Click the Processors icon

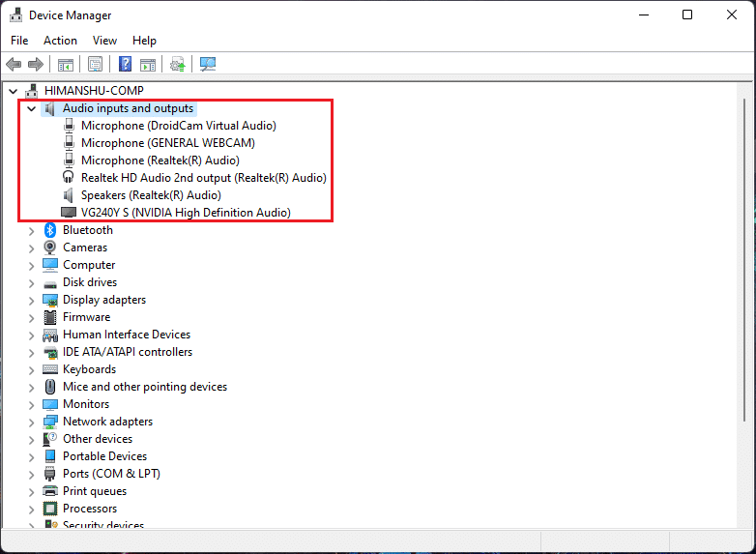point(50,509)
